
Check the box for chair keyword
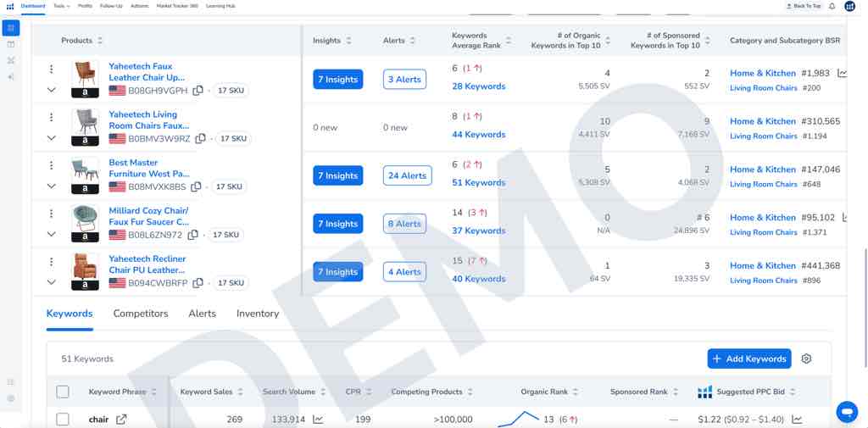[x=63, y=420]
